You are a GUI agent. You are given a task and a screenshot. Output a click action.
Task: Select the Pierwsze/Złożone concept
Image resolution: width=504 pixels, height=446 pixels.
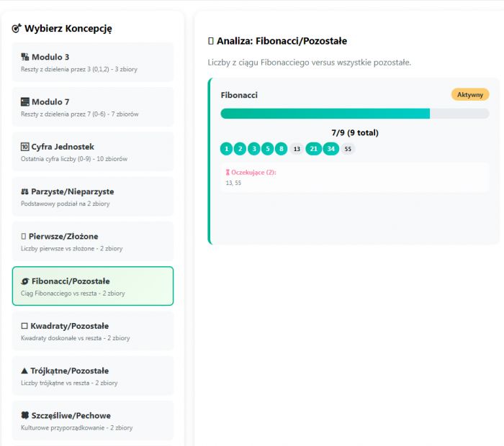(93, 242)
